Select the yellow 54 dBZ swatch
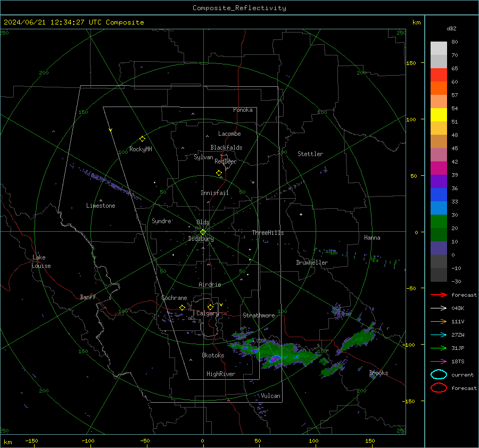The width and height of the screenshot is (479, 448). point(439,115)
